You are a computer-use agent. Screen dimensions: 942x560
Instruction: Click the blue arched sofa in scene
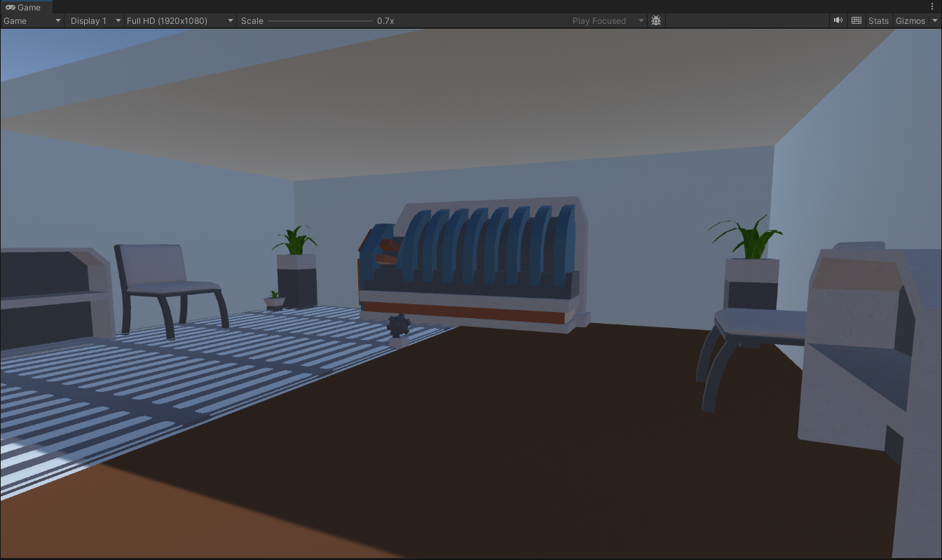473,264
